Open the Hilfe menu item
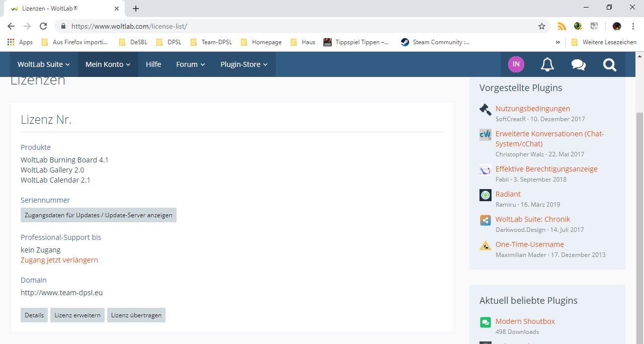The width and height of the screenshot is (644, 344). click(153, 64)
